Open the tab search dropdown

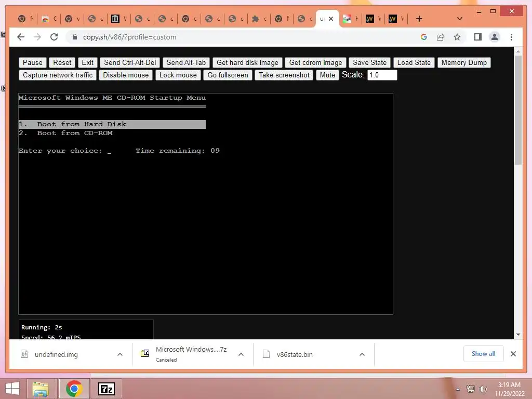coord(459,19)
